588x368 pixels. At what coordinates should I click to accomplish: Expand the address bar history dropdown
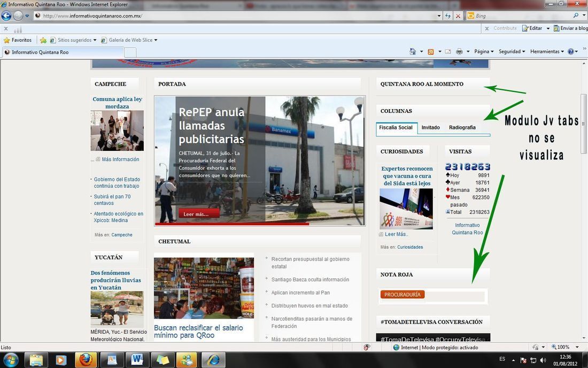439,16
